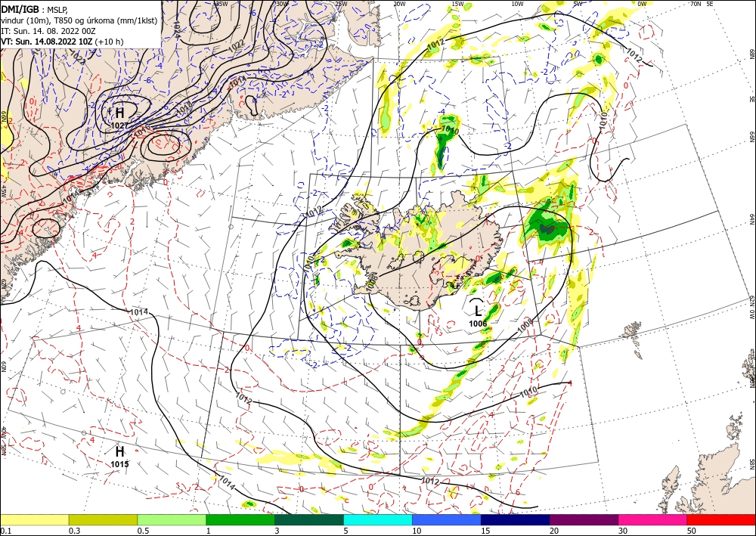
Task: Select the 'IT: Sun. 14. 08. 2022 00Z' line
Action: [x=48, y=31]
